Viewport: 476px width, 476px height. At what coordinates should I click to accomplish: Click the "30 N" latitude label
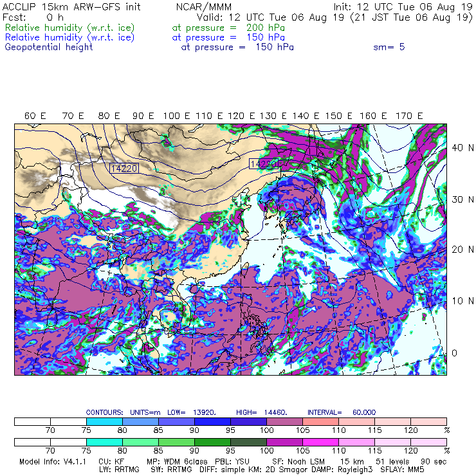pos(462,199)
